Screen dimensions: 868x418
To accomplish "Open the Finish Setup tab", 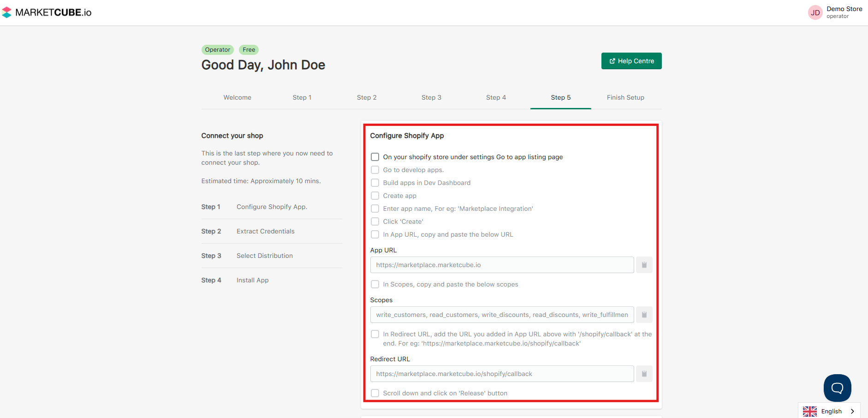I will click(625, 97).
